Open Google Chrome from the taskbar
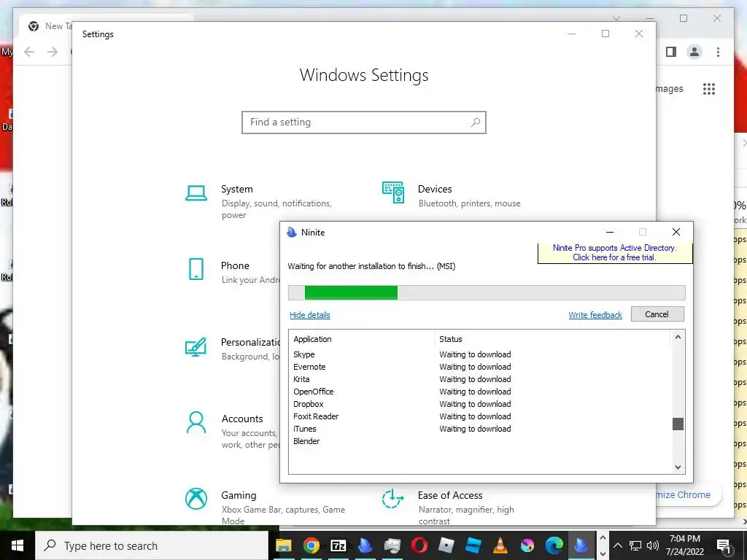 tap(311, 545)
